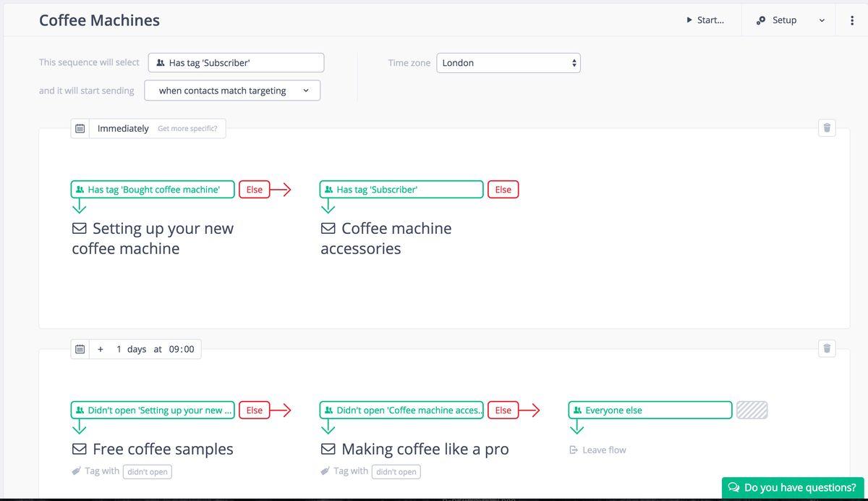Click the 'Do you have questions?' chat button
The image size is (868, 501).
click(792, 487)
